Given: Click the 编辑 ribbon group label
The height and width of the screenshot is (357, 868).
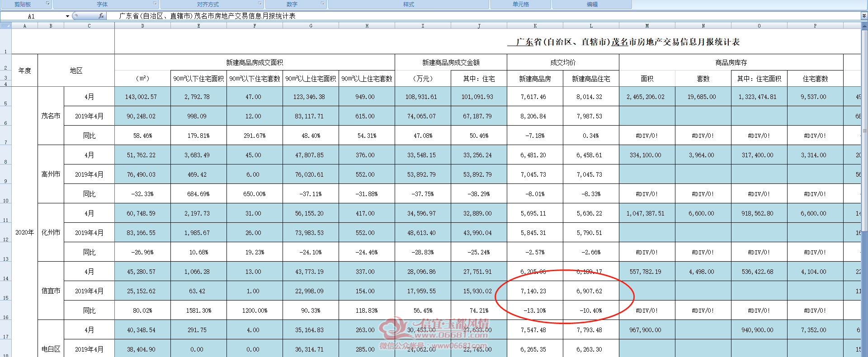Looking at the screenshot, I should tap(592, 4).
